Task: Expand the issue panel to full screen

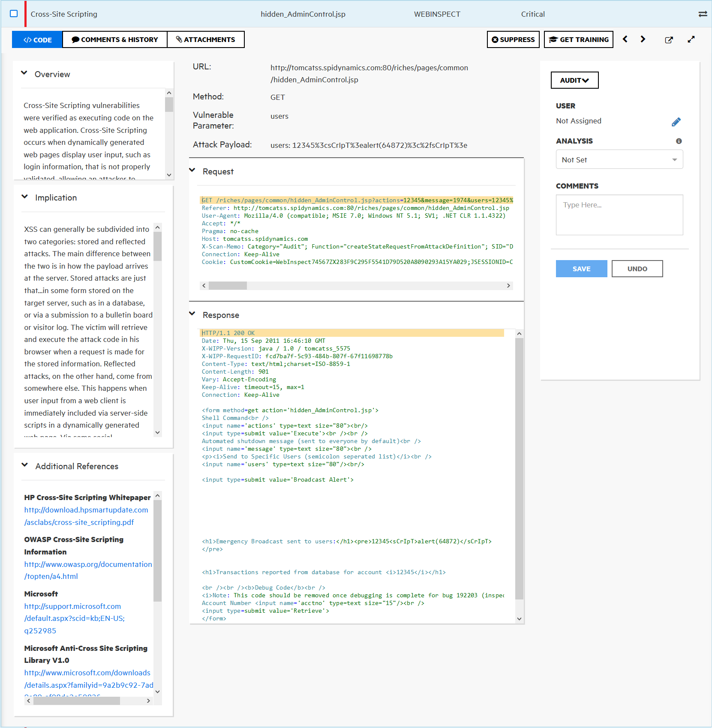Action: coord(691,39)
